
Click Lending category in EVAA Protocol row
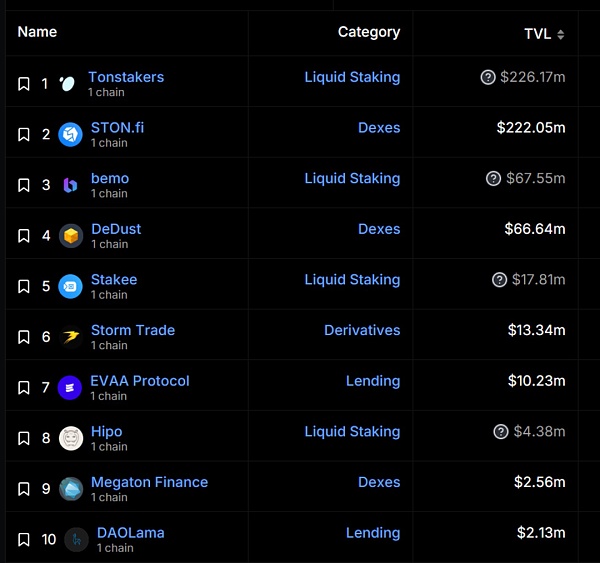[373, 381]
